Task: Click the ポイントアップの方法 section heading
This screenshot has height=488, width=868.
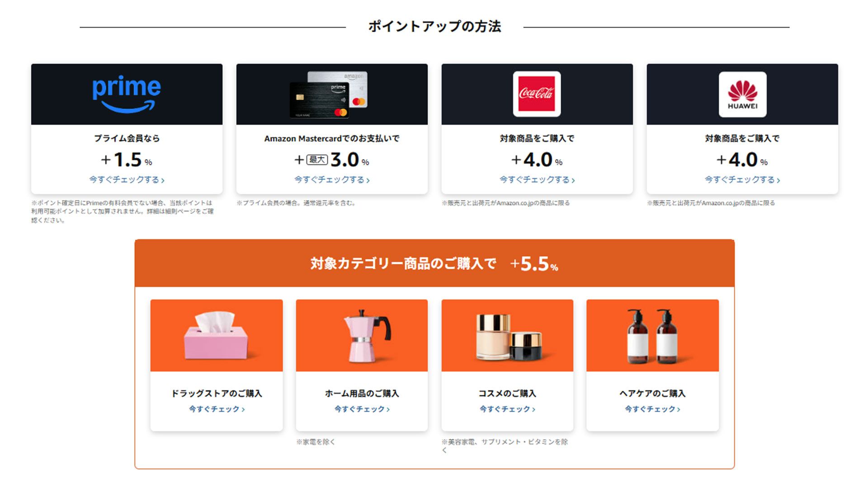Action: click(x=434, y=26)
